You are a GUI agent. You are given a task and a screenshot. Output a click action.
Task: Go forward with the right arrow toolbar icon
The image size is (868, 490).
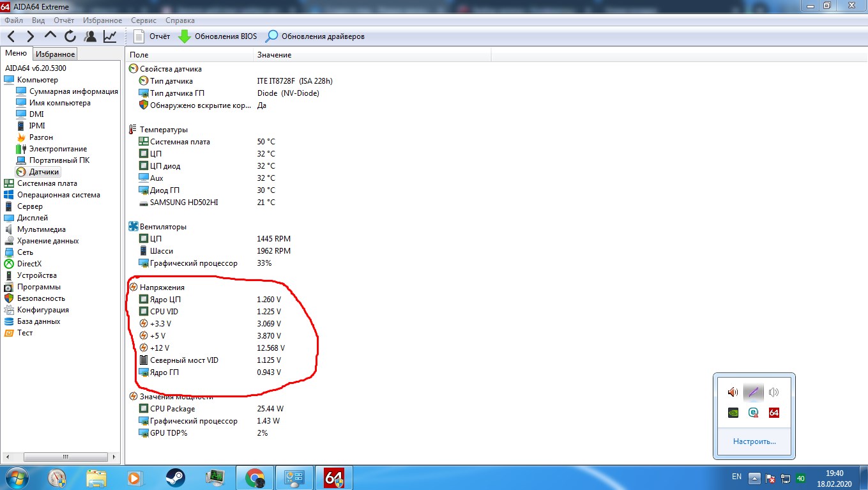(30, 36)
